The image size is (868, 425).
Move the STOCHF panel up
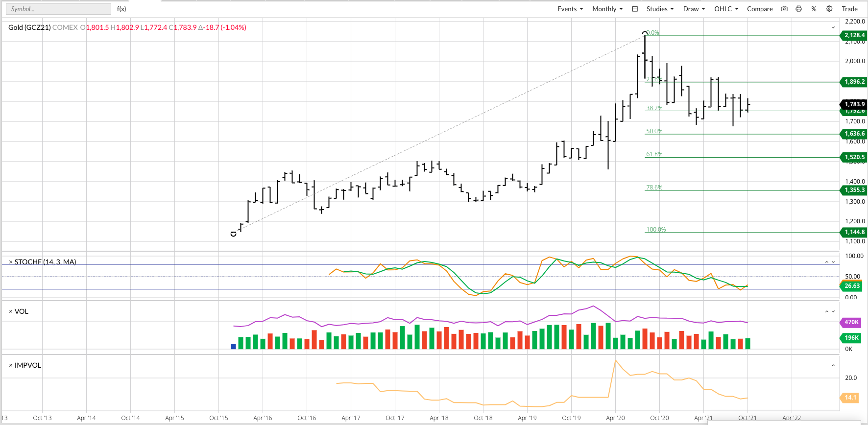tap(827, 262)
